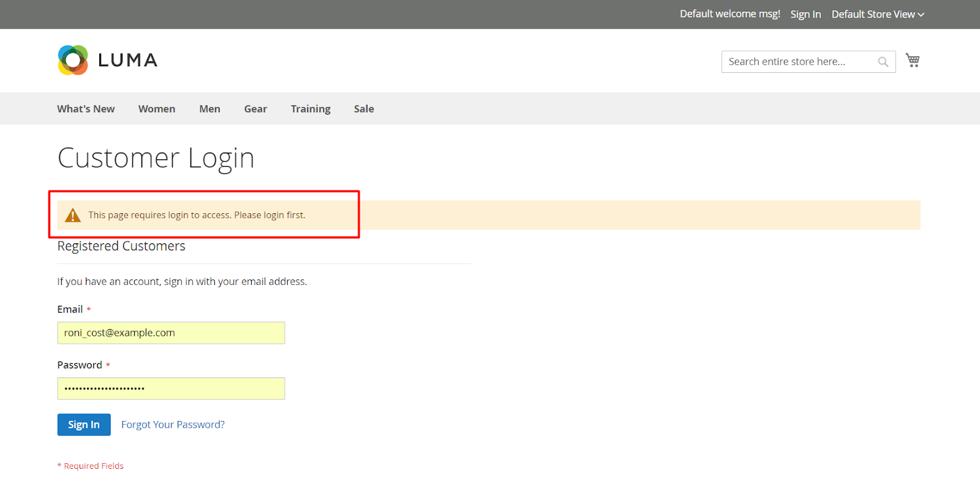Click the login required warning message
Screen dimensions: 980x481
[197, 215]
